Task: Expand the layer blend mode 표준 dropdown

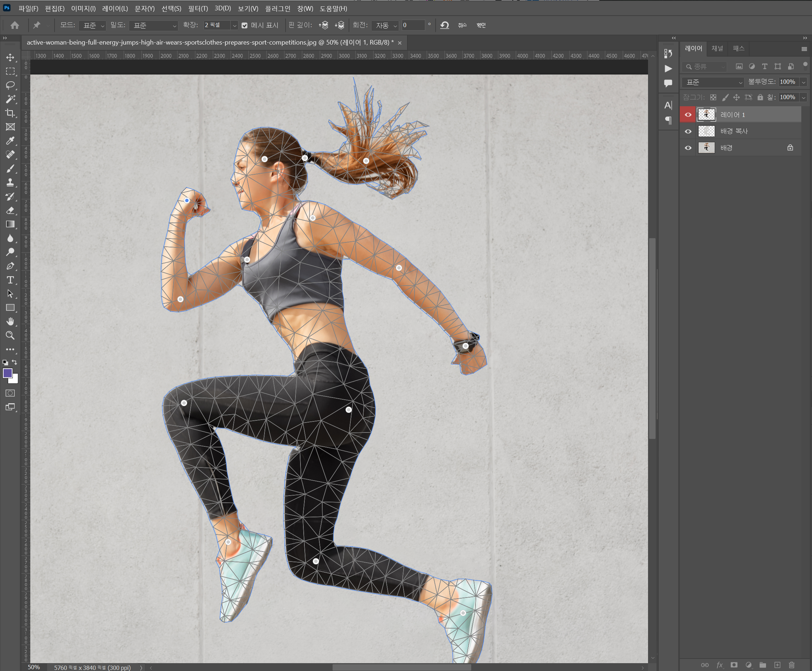Action: 713,82
